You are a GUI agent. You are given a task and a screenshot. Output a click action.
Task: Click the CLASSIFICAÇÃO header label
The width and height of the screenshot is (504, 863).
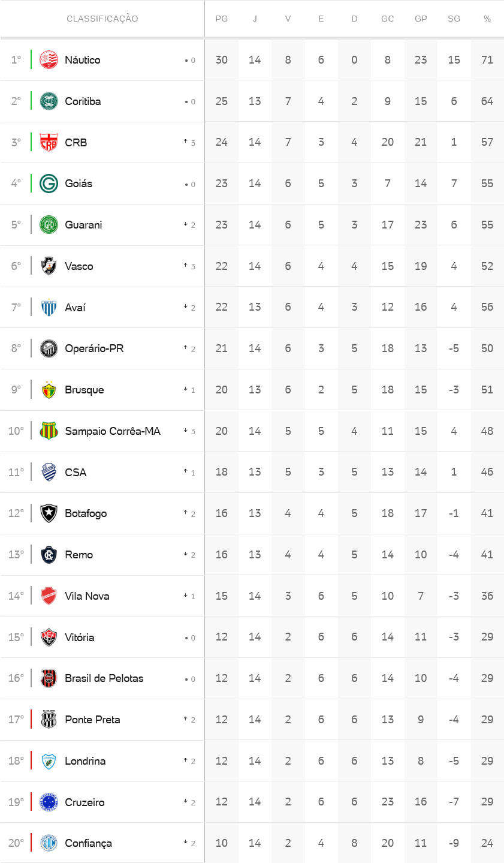(102, 19)
